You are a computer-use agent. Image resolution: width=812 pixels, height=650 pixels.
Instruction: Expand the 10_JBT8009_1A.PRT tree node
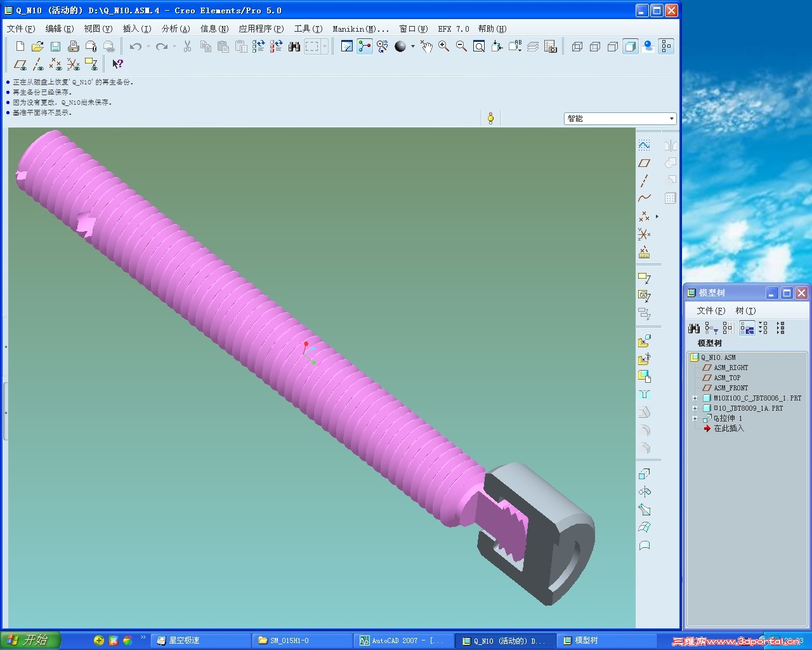click(x=695, y=409)
